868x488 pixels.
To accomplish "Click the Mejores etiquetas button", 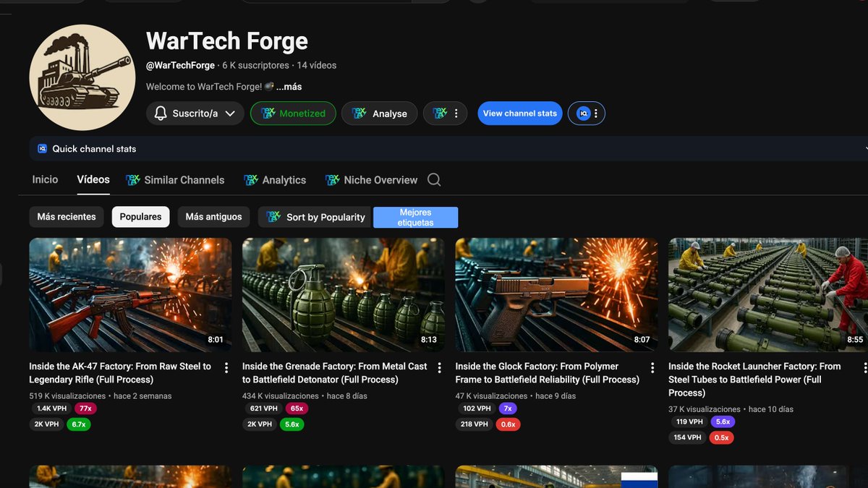I will tap(415, 218).
